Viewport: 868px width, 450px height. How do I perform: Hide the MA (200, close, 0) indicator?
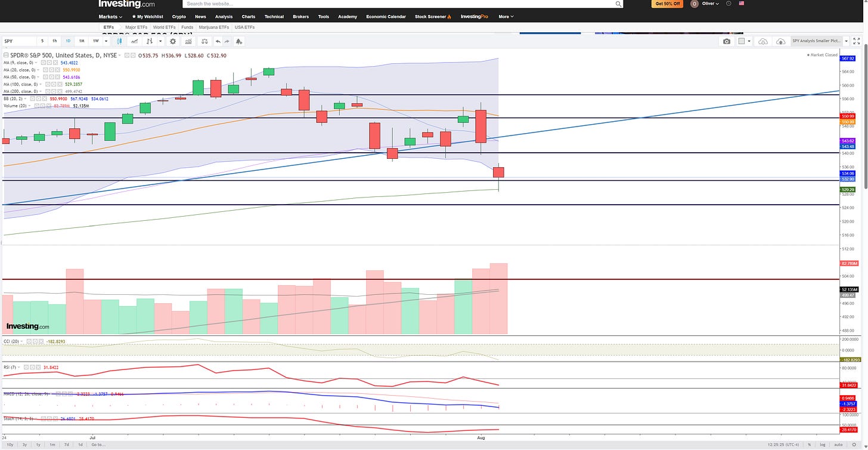tap(48, 91)
